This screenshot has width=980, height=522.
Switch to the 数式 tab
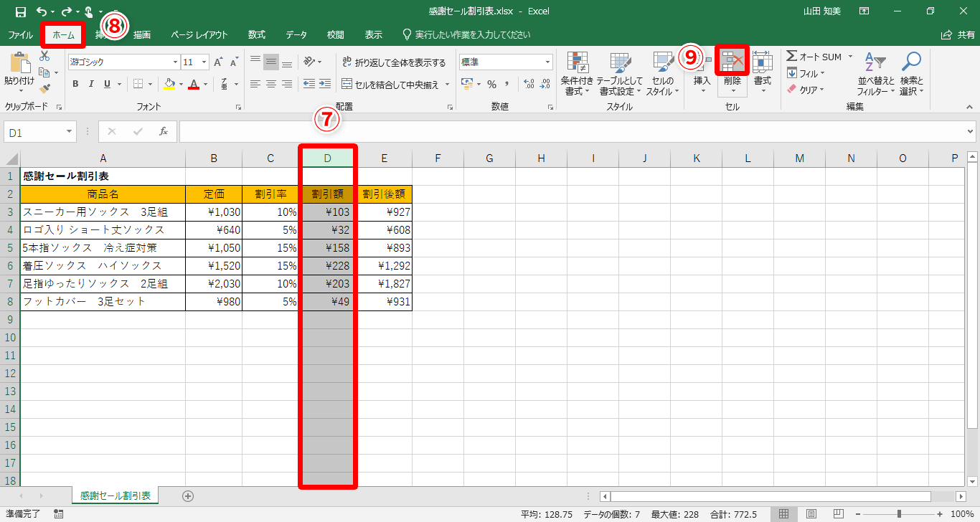point(257,34)
